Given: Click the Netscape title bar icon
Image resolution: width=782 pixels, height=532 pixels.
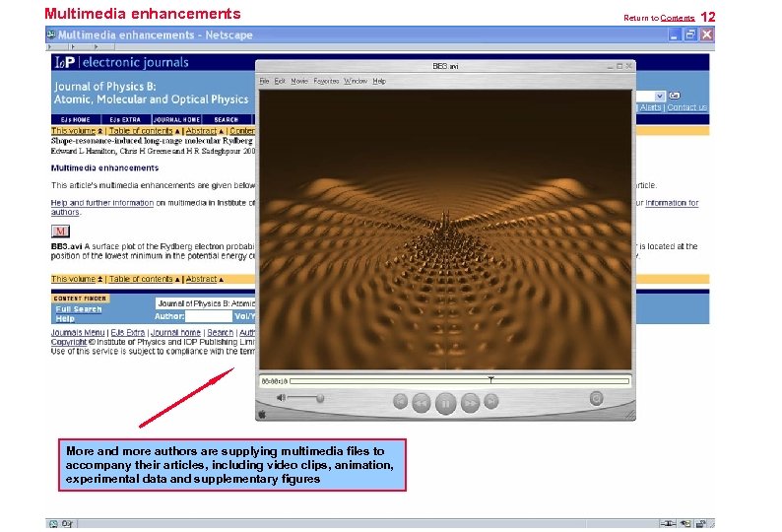Looking at the screenshot, I should point(51,34).
